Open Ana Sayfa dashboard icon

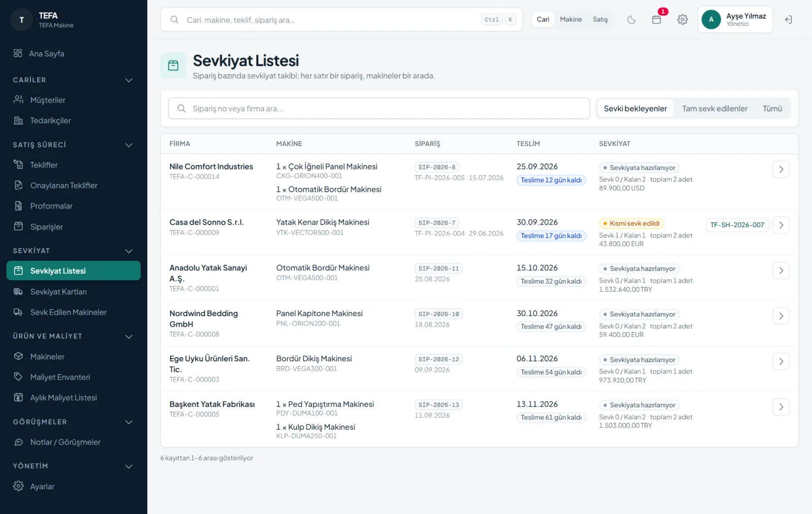18,53
